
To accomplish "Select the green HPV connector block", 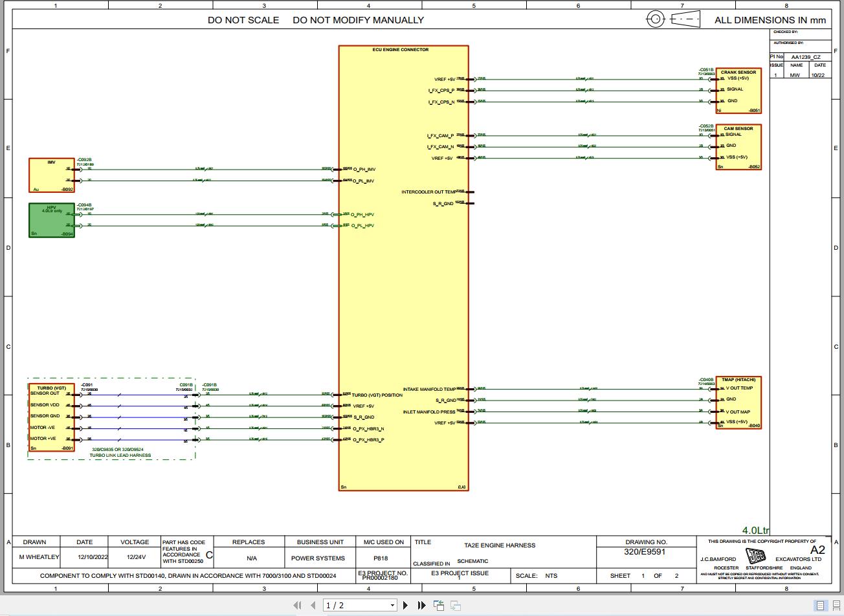I will pos(51,220).
